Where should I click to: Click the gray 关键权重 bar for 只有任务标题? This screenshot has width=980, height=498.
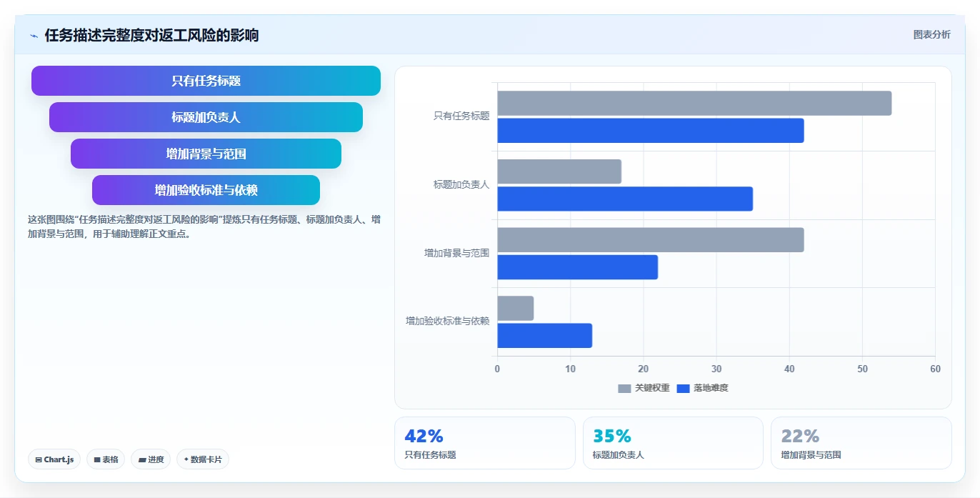pos(694,103)
